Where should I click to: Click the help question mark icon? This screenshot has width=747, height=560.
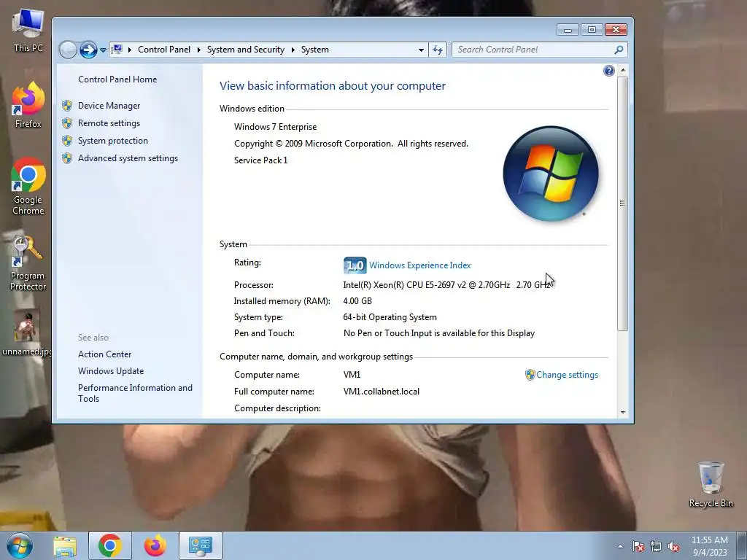click(608, 71)
